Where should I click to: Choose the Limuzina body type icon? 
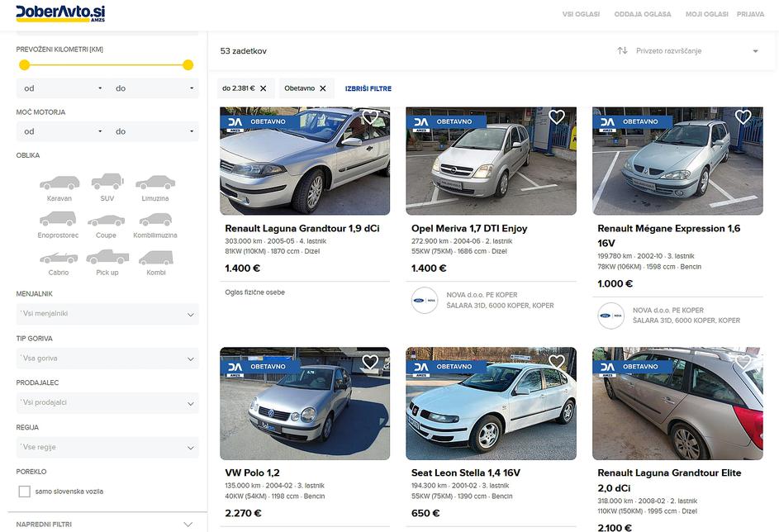155,183
